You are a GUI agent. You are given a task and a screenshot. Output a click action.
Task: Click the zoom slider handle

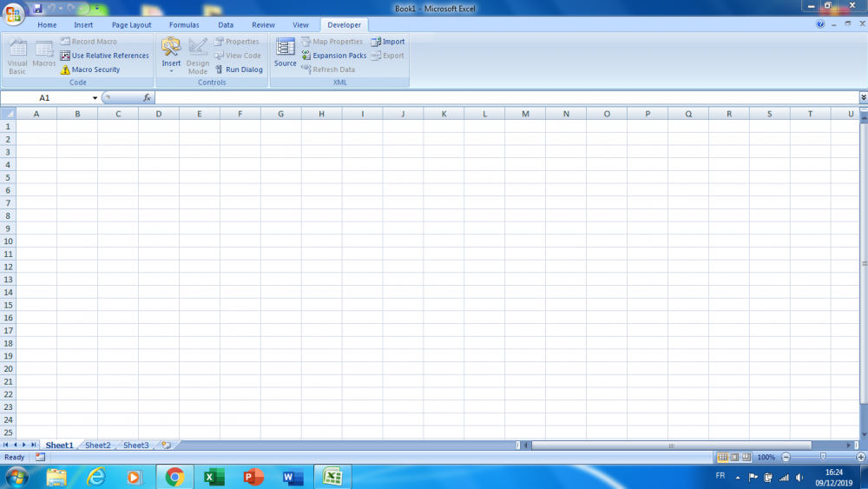[x=823, y=457]
